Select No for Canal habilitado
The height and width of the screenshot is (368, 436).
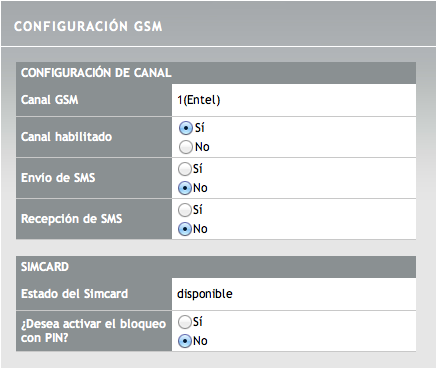[x=186, y=147]
